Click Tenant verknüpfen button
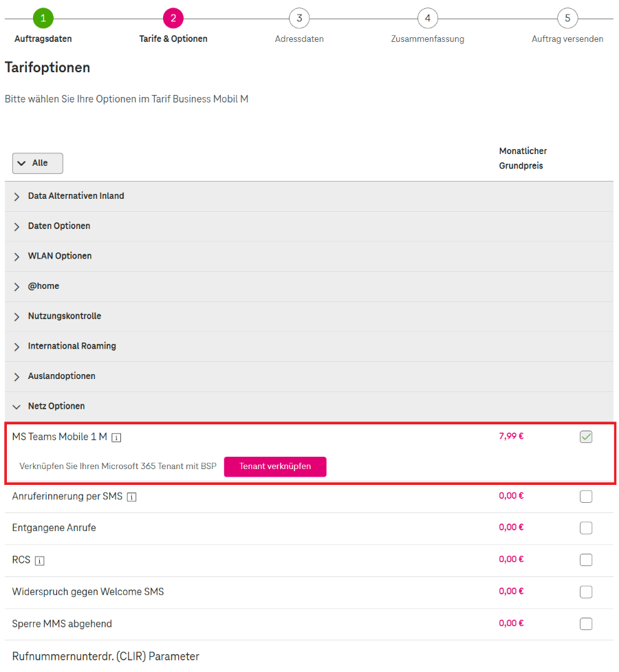 click(x=275, y=467)
